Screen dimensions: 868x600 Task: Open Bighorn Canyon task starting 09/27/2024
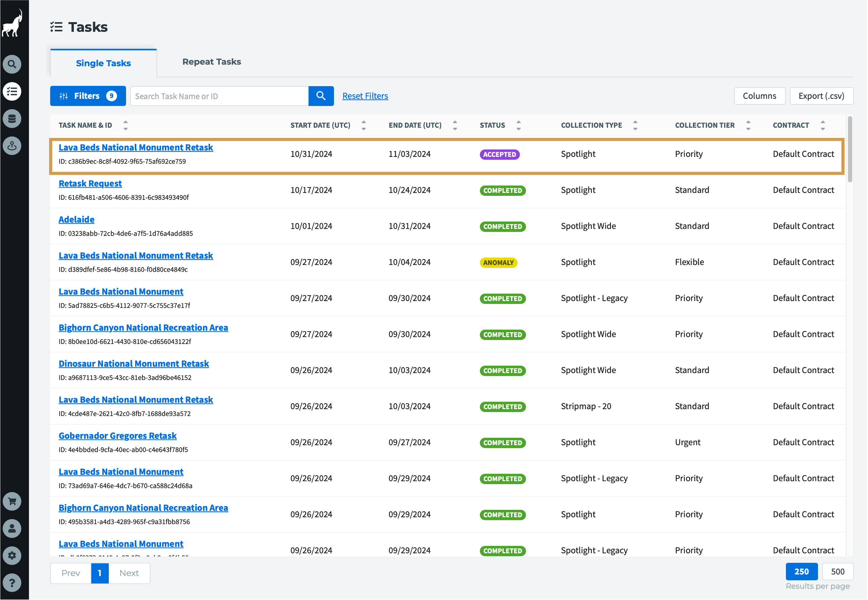click(x=143, y=328)
